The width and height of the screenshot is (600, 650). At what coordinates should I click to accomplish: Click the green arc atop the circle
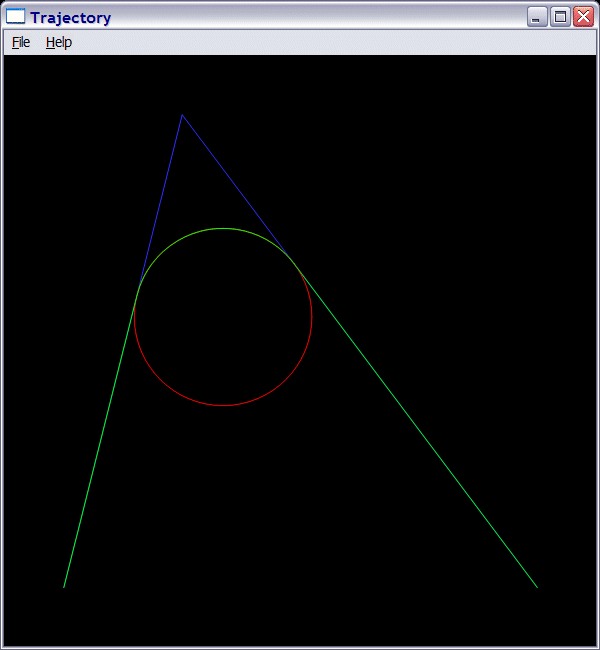coord(223,228)
